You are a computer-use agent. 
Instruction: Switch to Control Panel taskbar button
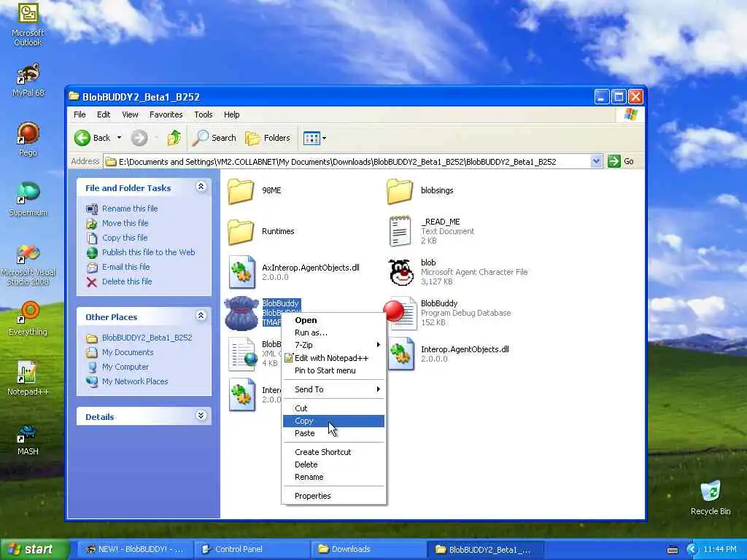click(x=252, y=550)
